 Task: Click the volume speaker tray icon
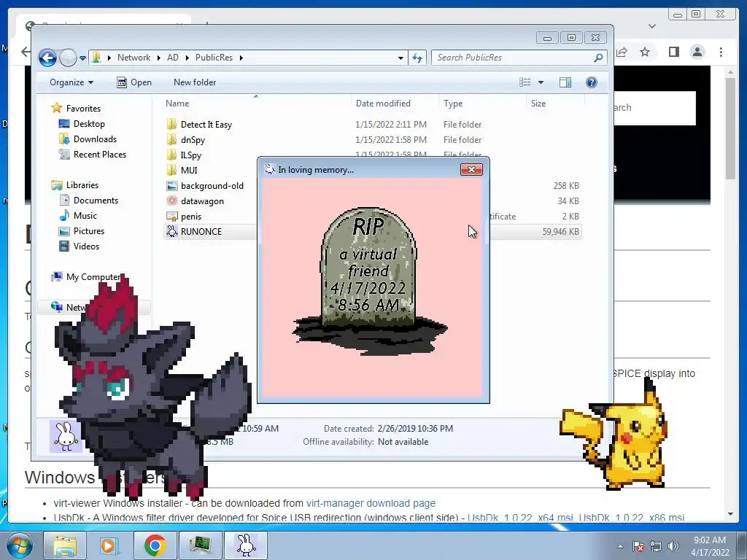coord(673,546)
